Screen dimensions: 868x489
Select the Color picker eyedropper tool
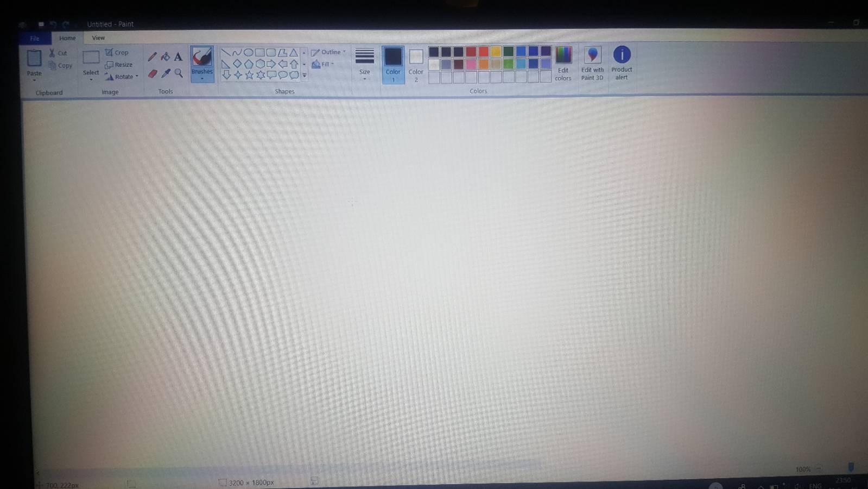pyautogui.click(x=166, y=73)
